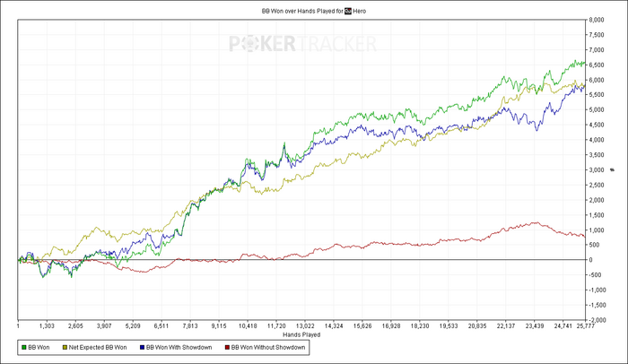Click y-axis label -1,000
The height and width of the screenshot is (364, 628).
point(597,290)
